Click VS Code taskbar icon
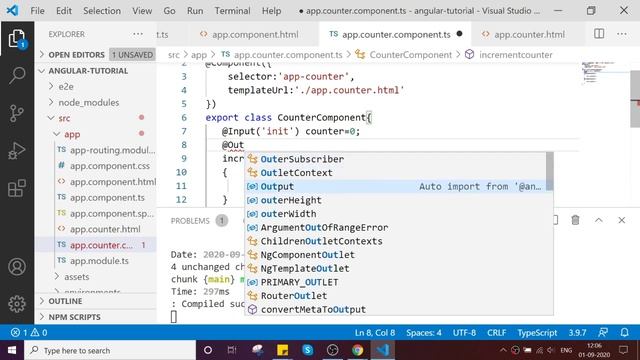Viewport: 640px width, 360px height. point(382,350)
